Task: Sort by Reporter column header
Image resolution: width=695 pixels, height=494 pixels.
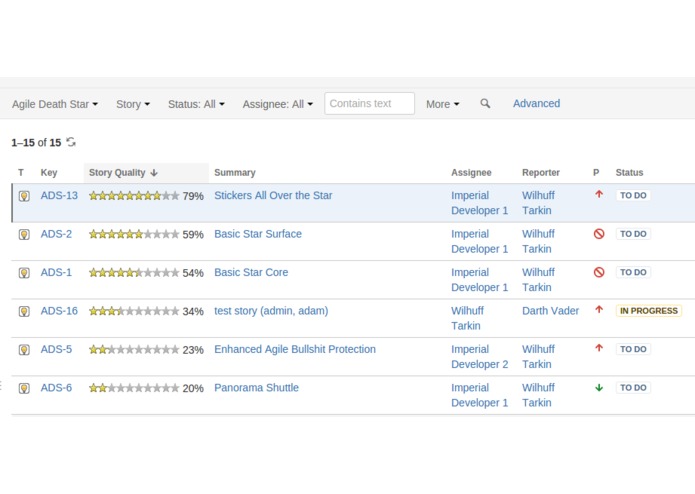Action: (541, 173)
